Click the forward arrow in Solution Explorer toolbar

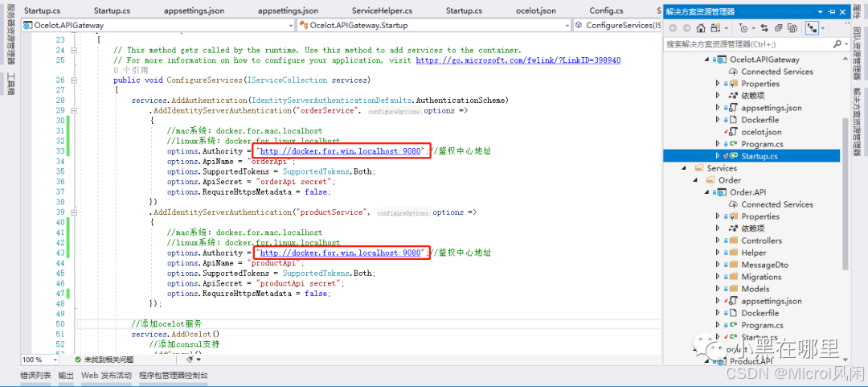(686, 27)
